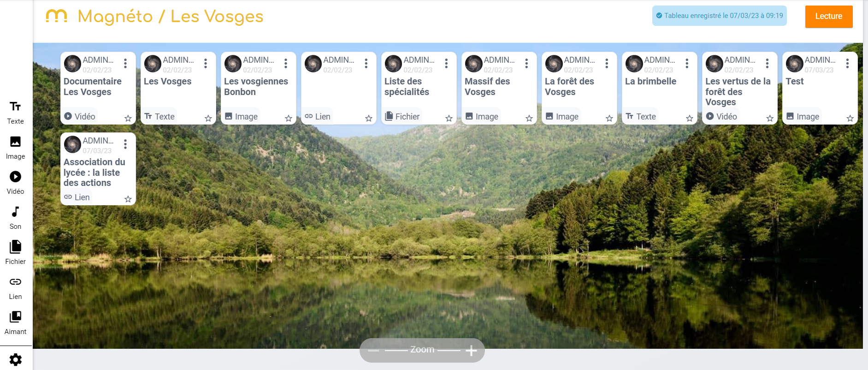Favorite the Association du lycée card
Screen dimensions: 868x370
click(x=128, y=199)
